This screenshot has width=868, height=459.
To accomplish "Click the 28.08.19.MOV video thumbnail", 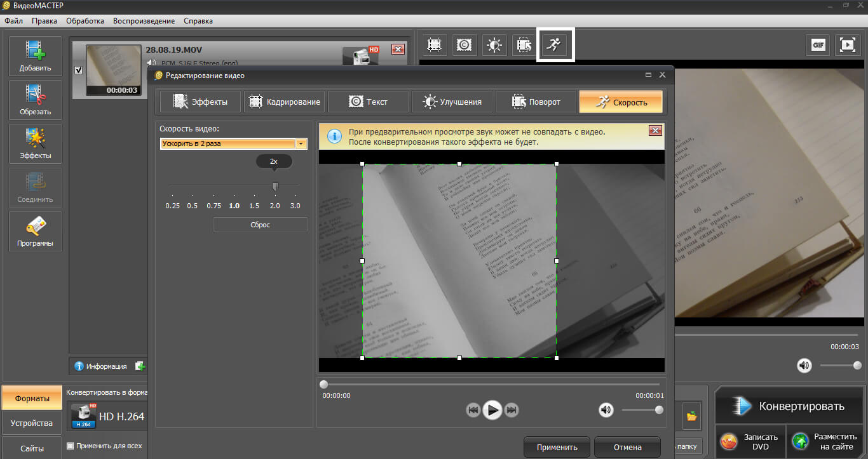I will click(113, 70).
